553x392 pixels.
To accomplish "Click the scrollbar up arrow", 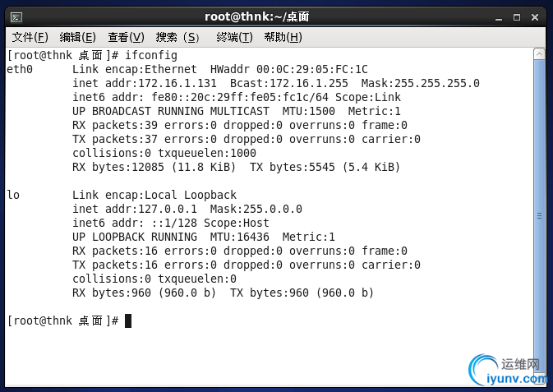I will click(x=538, y=55).
